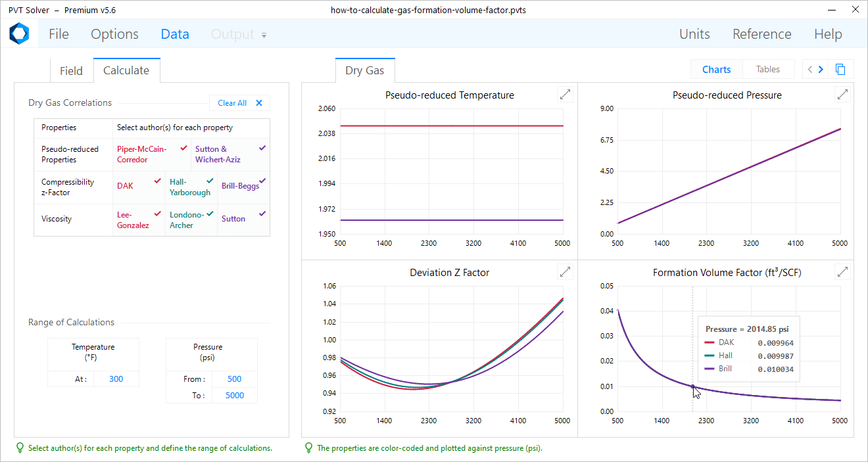868x462 pixels.
Task: Switch view to Tables
Action: click(x=767, y=70)
